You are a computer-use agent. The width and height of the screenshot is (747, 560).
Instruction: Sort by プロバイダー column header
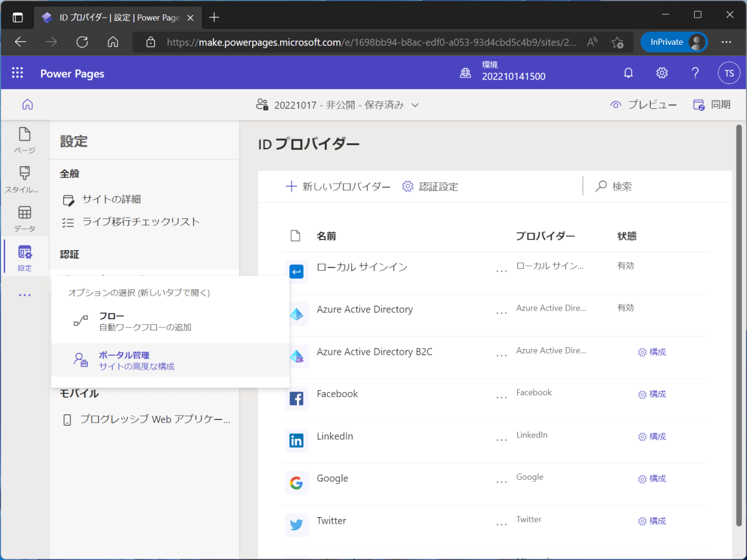[545, 236]
